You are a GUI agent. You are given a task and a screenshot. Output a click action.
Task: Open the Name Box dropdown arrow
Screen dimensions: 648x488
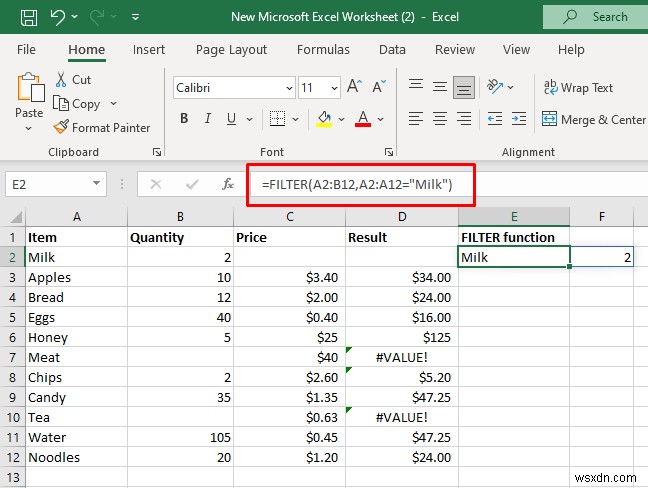pos(96,183)
